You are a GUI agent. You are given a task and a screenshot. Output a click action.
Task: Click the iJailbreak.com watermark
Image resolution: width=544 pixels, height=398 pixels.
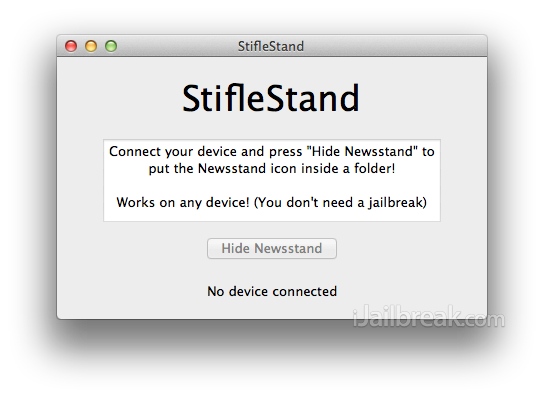pyautogui.click(x=428, y=316)
